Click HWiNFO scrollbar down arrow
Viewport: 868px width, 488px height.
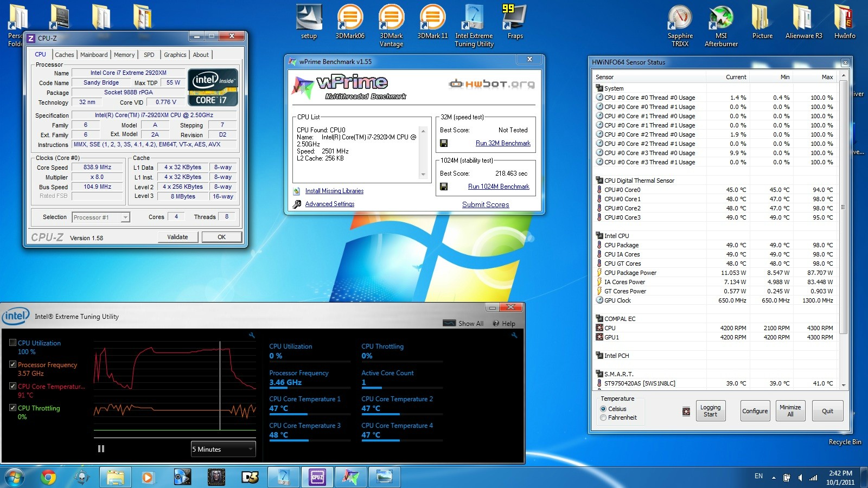tap(843, 384)
